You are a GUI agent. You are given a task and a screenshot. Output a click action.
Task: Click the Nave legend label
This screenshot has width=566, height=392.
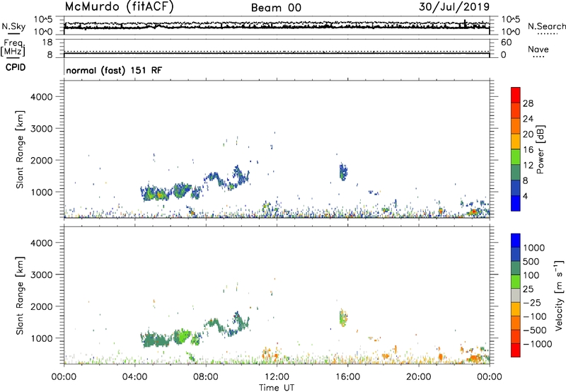538,50
